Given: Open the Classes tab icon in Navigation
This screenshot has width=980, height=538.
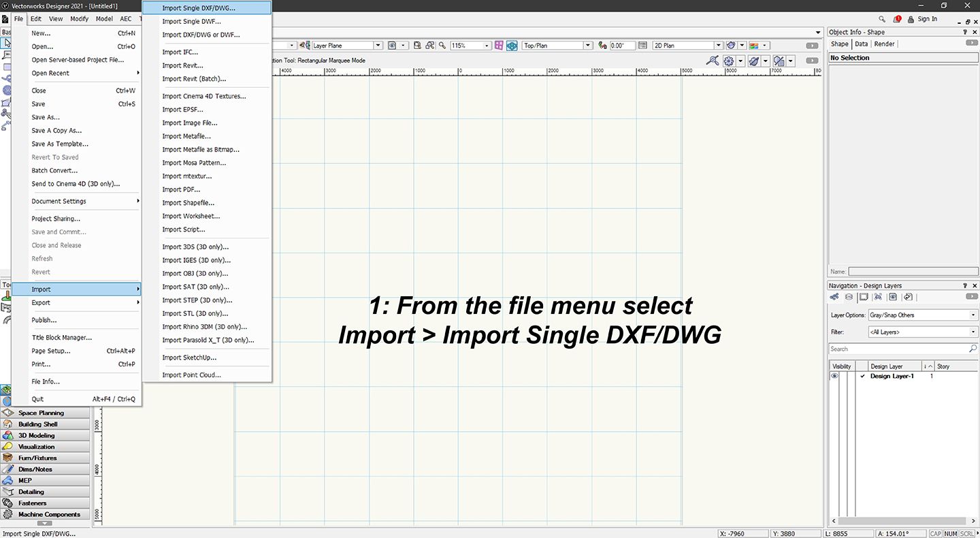Looking at the screenshot, I should (834, 297).
